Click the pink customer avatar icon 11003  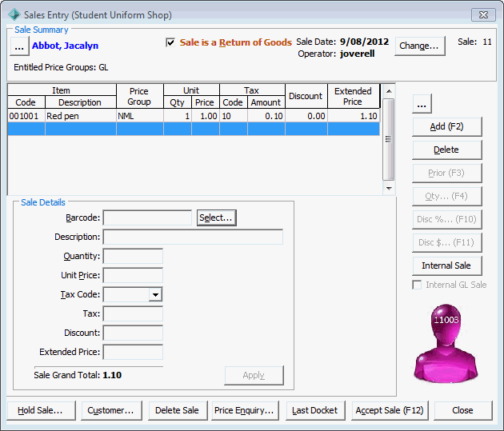tap(446, 343)
